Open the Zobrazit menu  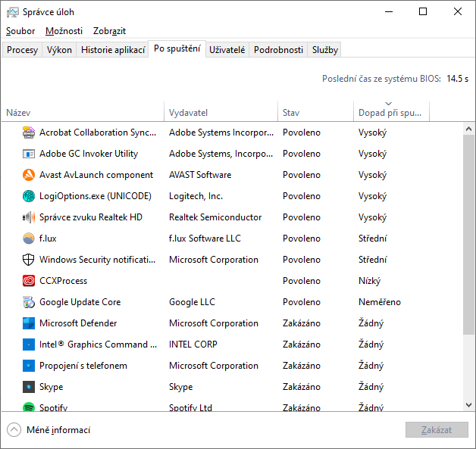(109, 31)
